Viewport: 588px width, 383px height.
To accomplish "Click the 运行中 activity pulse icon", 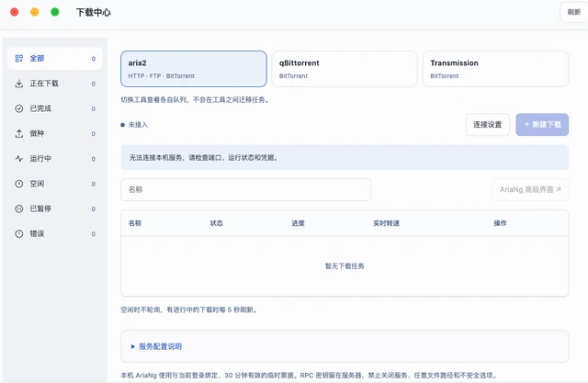I will click(18, 159).
